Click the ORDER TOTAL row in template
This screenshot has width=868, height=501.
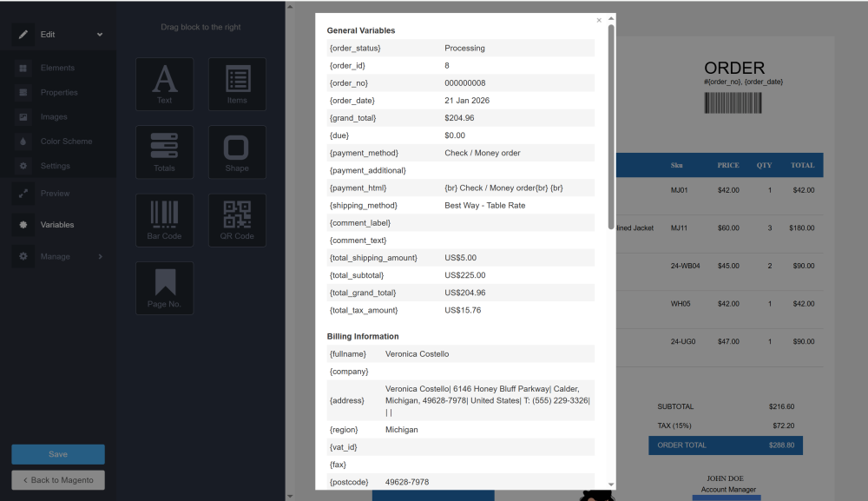[725, 445]
